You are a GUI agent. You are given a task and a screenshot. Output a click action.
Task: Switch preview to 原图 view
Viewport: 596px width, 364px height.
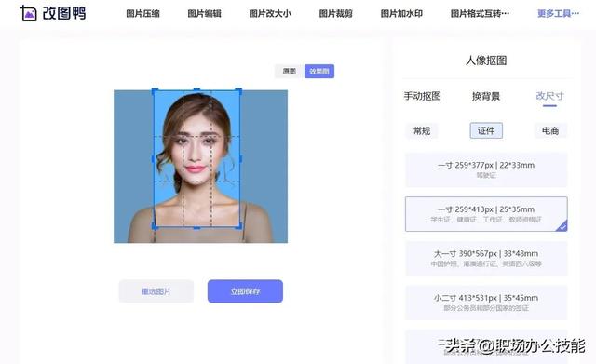pyautogui.click(x=290, y=71)
